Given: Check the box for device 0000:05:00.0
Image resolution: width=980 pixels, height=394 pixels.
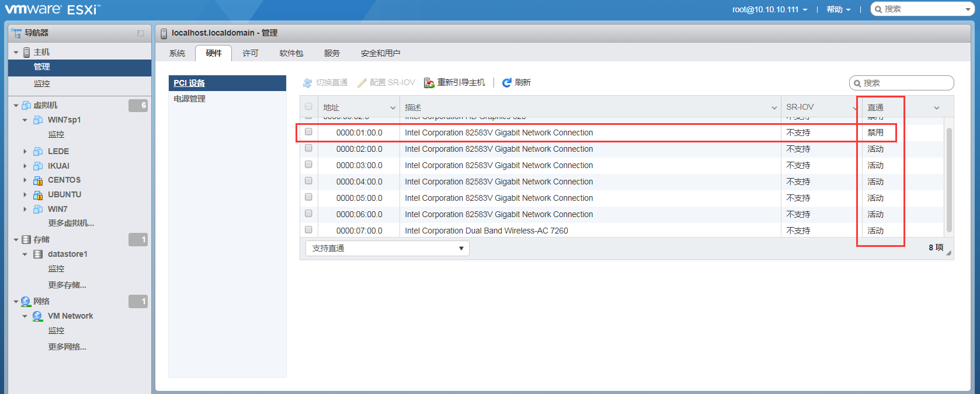Looking at the screenshot, I should [x=308, y=197].
